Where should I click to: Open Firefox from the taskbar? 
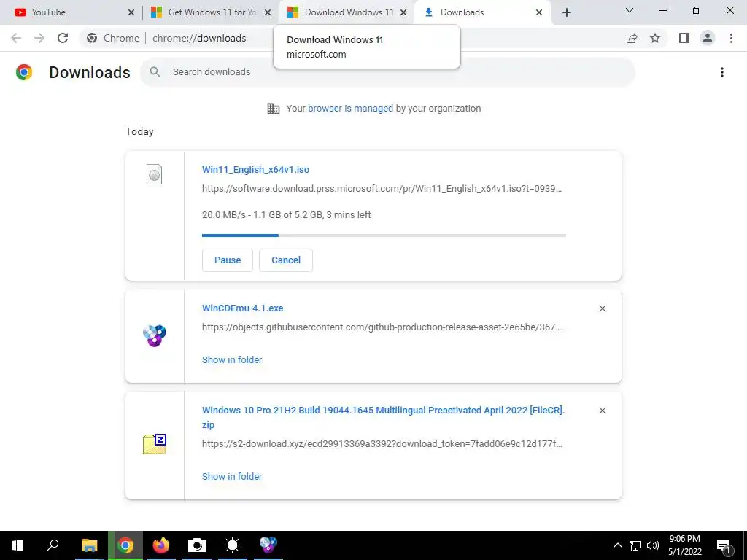[161, 545]
